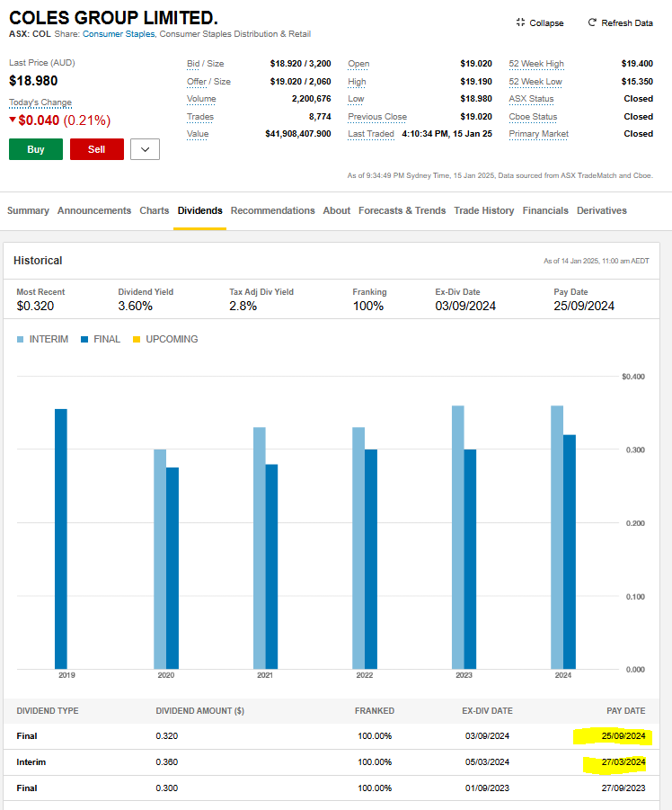Image resolution: width=672 pixels, height=810 pixels.
Task: Select the Forecasts & Trends tab
Action: pyautogui.click(x=402, y=210)
